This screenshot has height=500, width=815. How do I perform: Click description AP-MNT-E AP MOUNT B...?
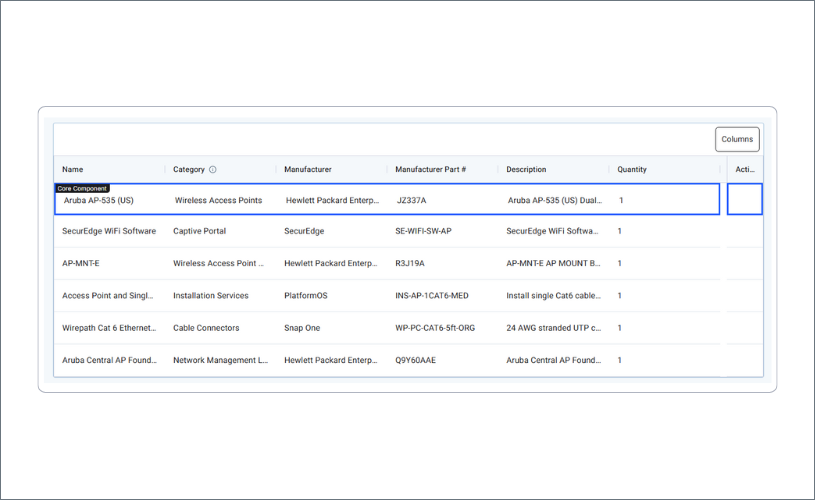pos(553,263)
